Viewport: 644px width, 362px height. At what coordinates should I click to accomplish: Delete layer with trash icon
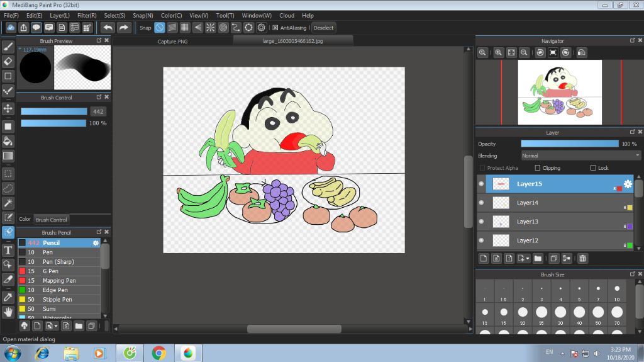tap(582, 258)
